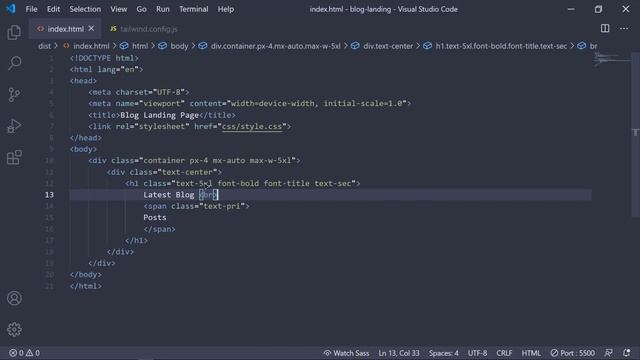Image resolution: width=640 pixels, height=360 pixels.
Task: Open the Accounts menu icon
Action: (14, 298)
